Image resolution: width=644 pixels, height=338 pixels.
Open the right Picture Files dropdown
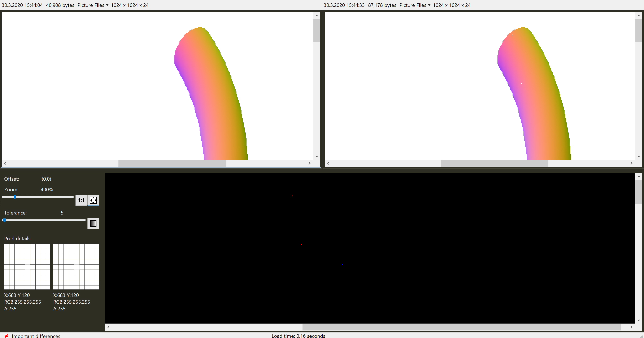pos(429,5)
